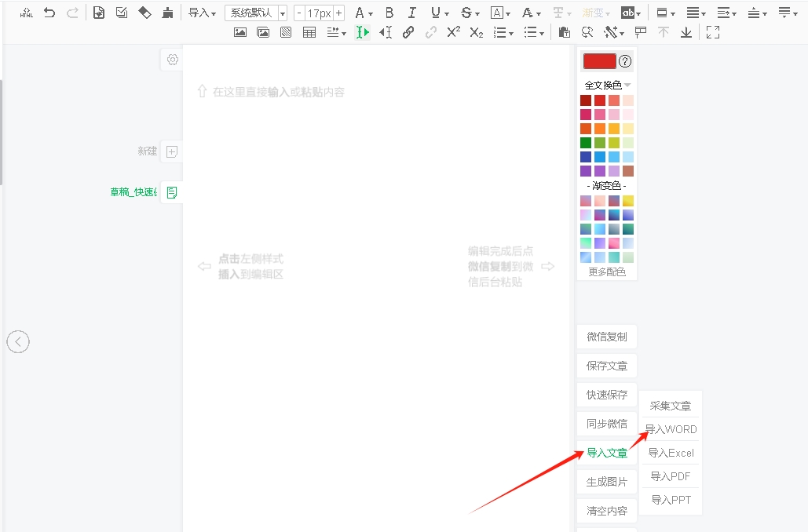This screenshot has height=532, width=808.
Task: Click the insert hyperlink icon
Action: point(408,32)
